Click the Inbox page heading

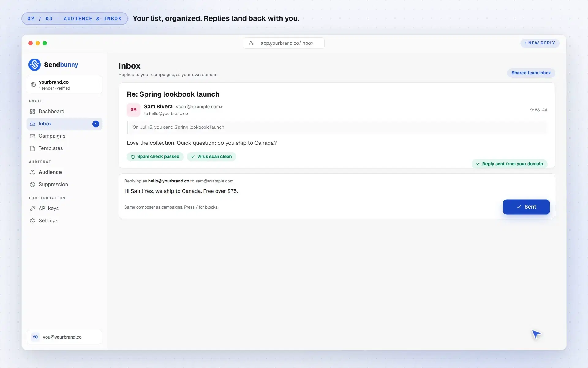pos(129,66)
